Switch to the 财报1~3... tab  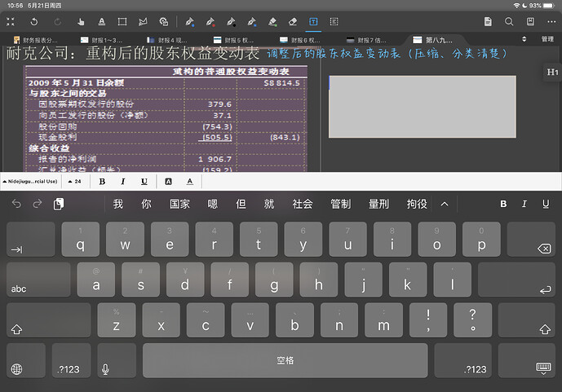pos(101,40)
